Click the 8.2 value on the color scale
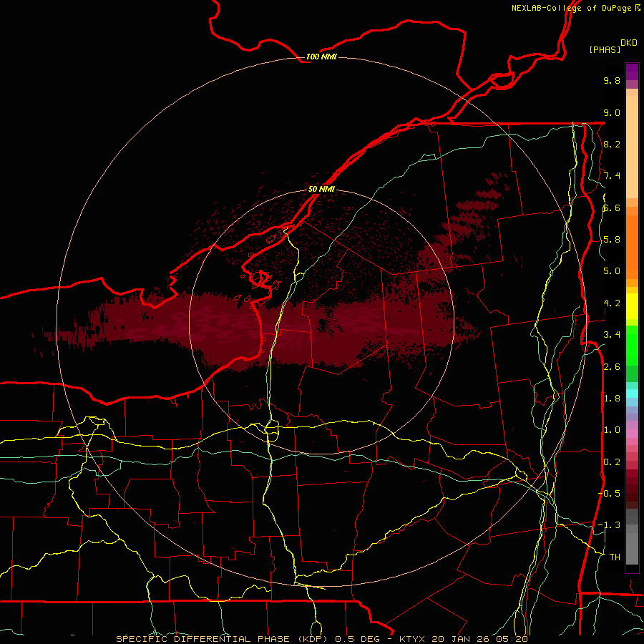 click(612, 144)
